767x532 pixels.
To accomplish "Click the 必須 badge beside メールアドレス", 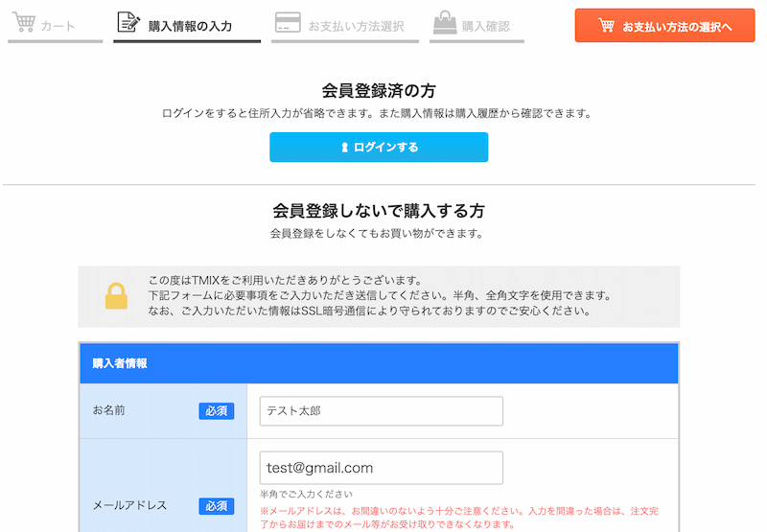I will [x=217, y=506].
